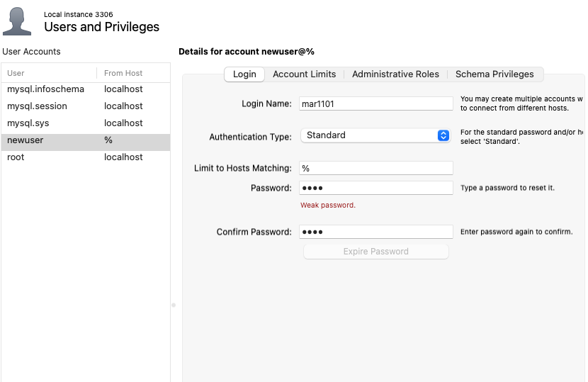
Task: Click the split-pane divider handle
Action: pos(174,305)
